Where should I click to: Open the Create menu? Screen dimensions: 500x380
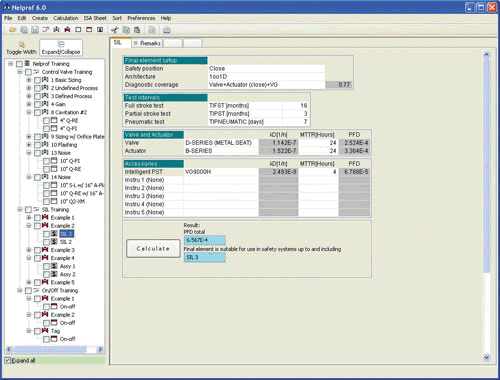tap(40, 18)
